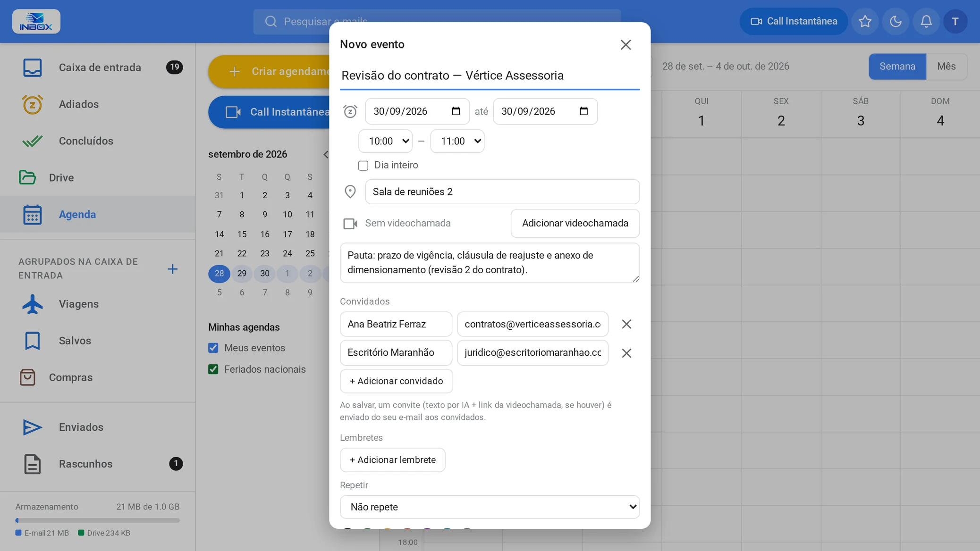The width and height of the screenshot is (980, 551).
Task: Open user avatar T menu
Action: click(955, 21)
